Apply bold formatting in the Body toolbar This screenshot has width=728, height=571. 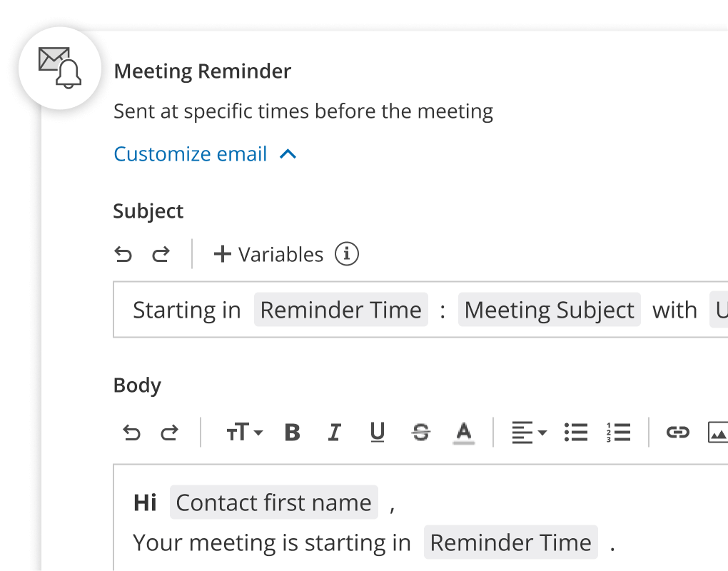point(291,432)
